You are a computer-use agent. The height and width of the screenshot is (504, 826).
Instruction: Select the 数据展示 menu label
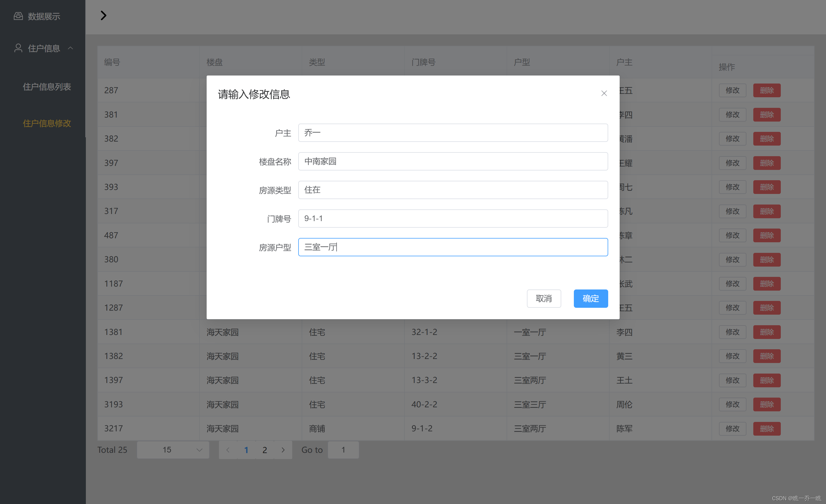tap(44, 16)
